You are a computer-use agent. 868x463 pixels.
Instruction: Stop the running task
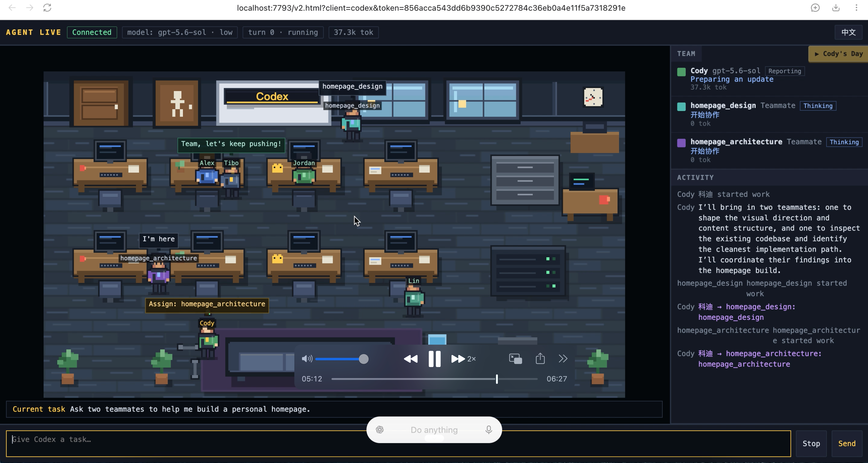811,443
